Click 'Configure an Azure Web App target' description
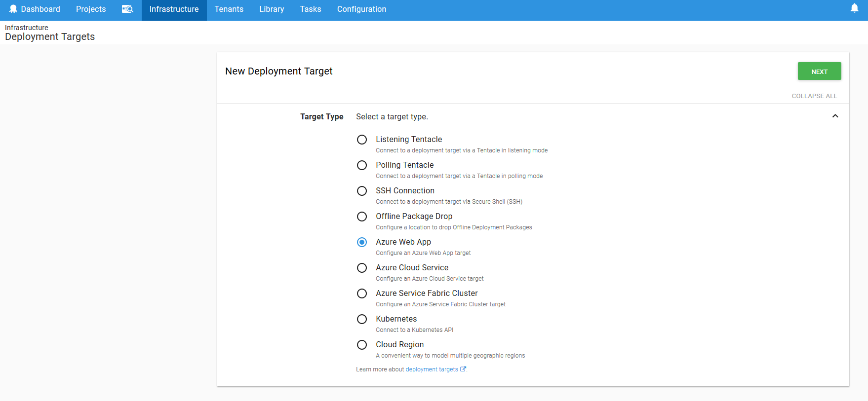Screen dimensions: 868x401 (423, 253)
